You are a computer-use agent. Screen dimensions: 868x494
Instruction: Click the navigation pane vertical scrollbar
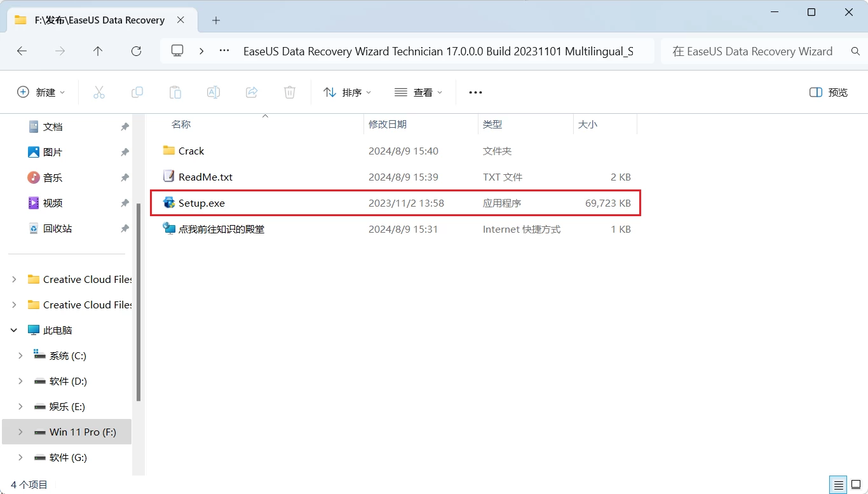[139, 302]
